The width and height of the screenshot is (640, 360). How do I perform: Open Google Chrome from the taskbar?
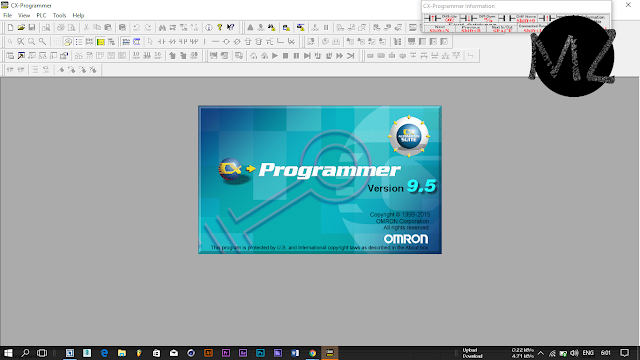pyautogui.click(x=312, y=353)
